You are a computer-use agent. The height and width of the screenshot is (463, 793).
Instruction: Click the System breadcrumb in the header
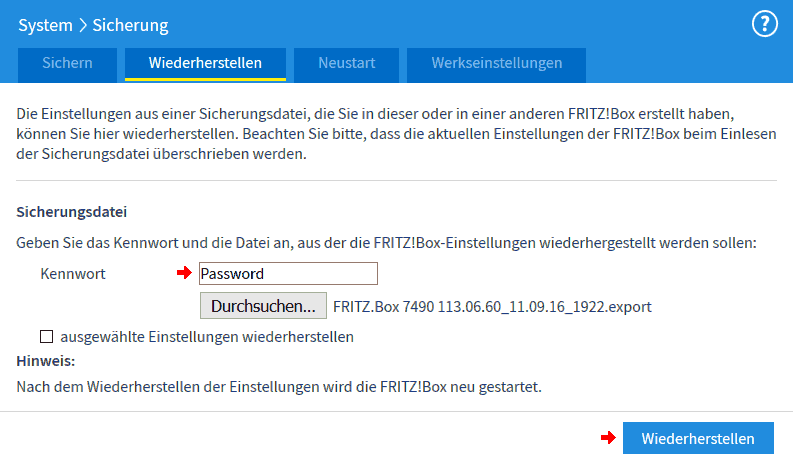click(x=46, y=25)
